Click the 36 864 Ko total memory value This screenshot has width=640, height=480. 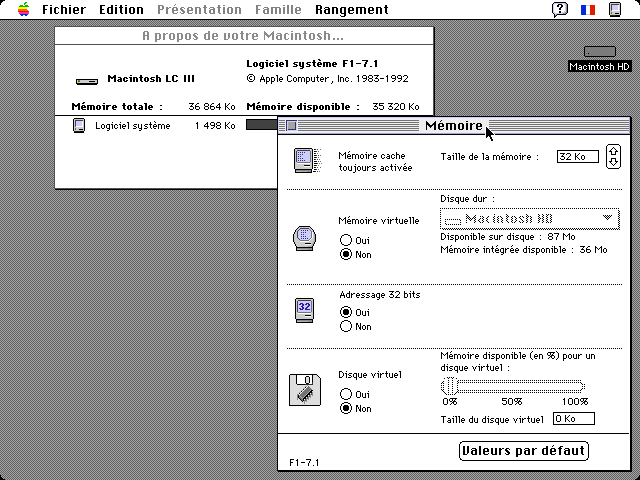[212, 107]
